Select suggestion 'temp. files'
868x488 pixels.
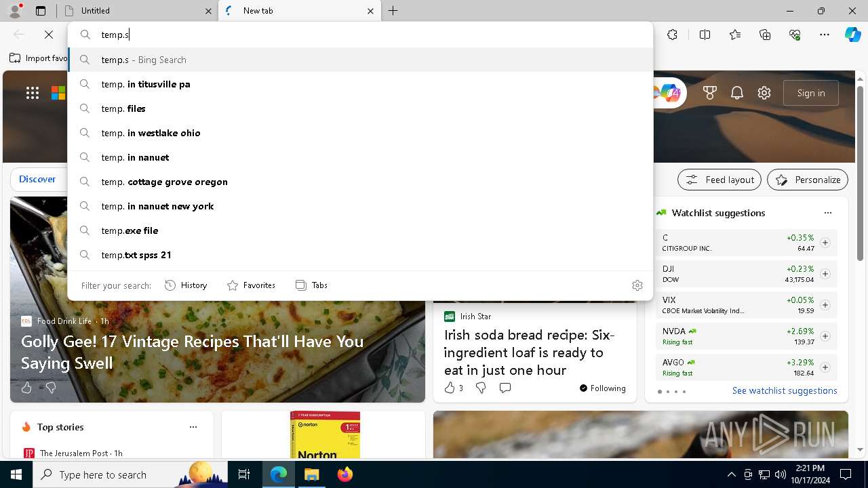click(x=360, y=108)
